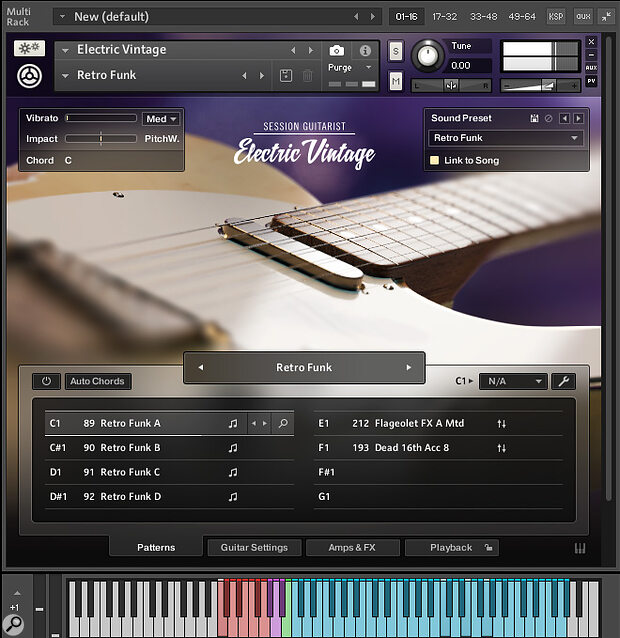Open the New (default) multi menu
Viewport: 620px width, 638px height.
click(63, 17)
